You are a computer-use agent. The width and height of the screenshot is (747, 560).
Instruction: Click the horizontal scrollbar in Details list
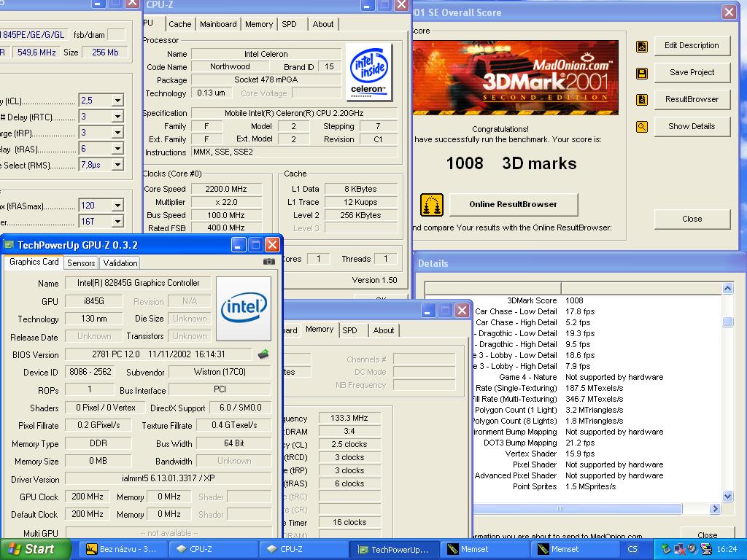click(x=577, y=508)
